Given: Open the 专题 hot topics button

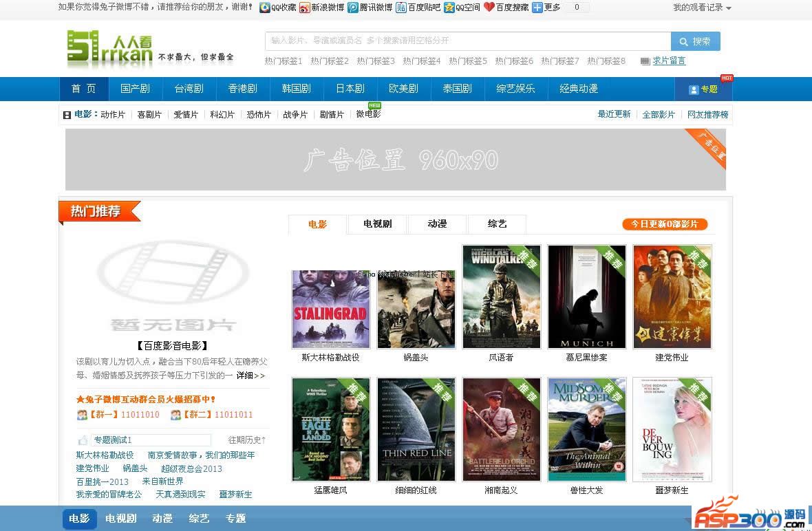Looking at the screenshot, I should [703, 89].
